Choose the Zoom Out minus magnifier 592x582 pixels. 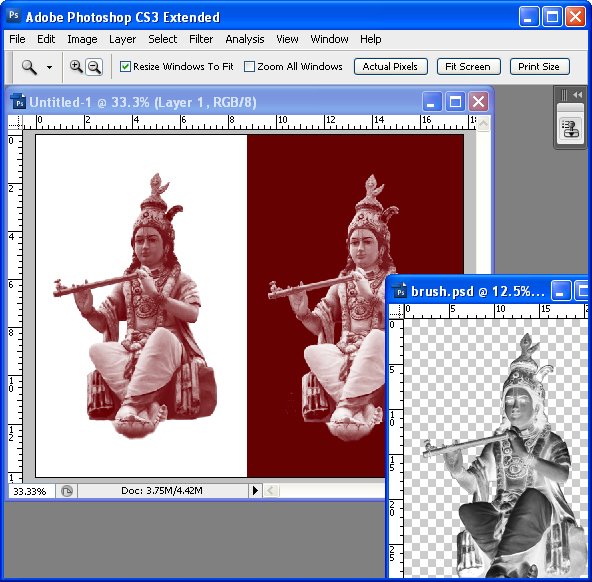94,67
